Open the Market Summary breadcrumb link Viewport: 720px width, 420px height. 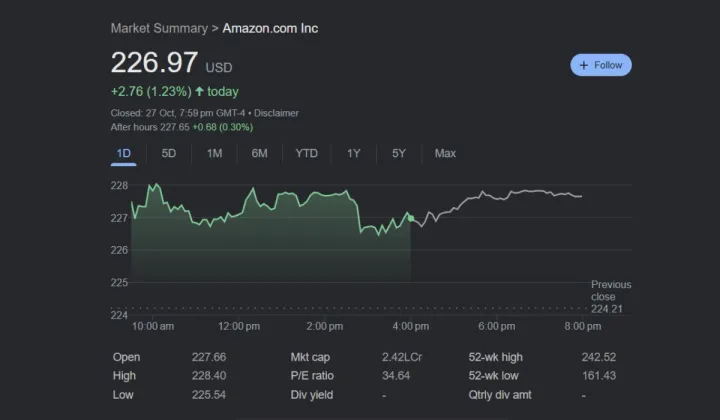[159, 28]
